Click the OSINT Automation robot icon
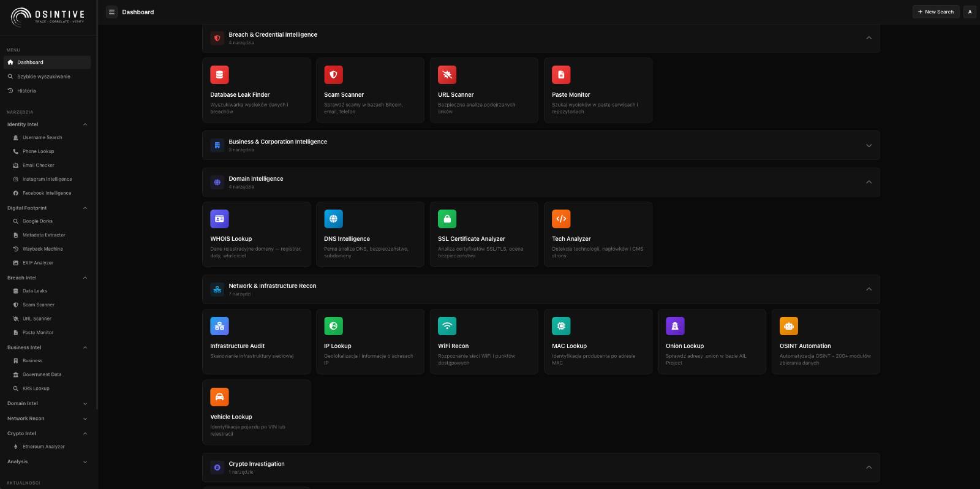 [x=789, y=326]
